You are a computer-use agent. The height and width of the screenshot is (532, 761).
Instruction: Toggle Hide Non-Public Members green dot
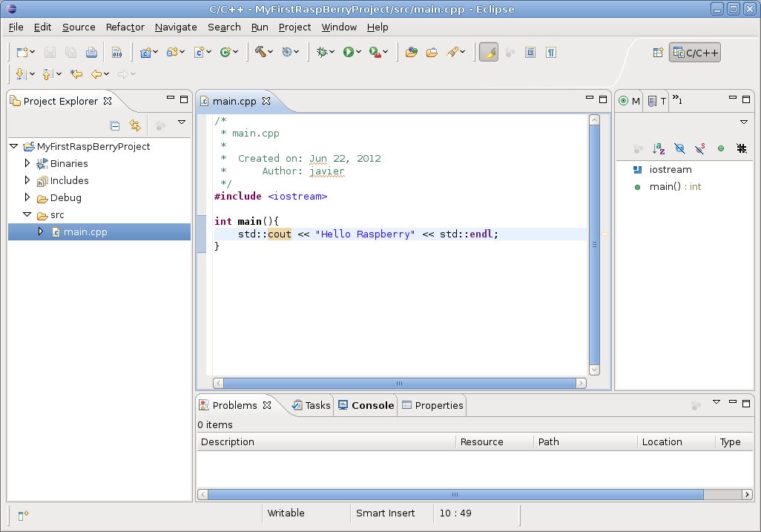click(x=721, y=148)
